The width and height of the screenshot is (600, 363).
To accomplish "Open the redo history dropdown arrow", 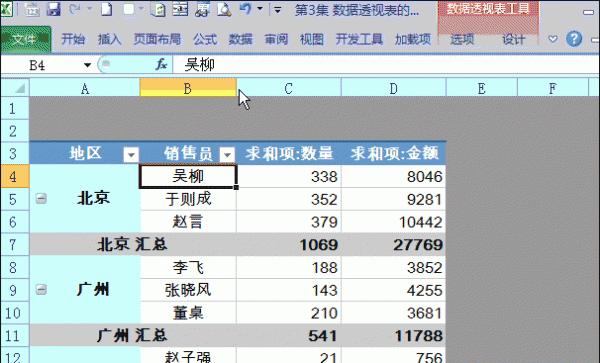I will tap(89, 9).
